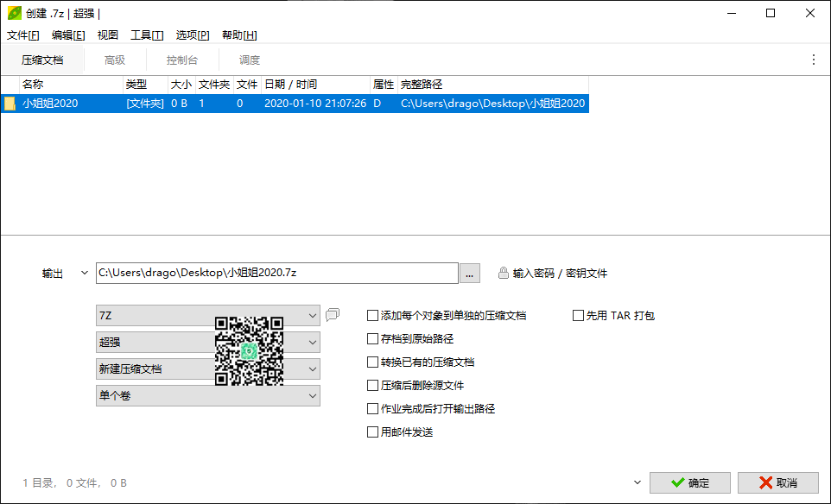
Task: Click full path C:\Users\drago\Desktop\小姐姐2020 cell
Action: coord(493,104)
